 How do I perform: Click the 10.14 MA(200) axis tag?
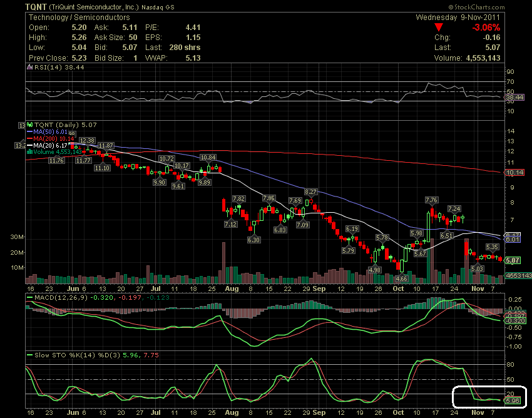pyautogui.click(x=514, y=172)
